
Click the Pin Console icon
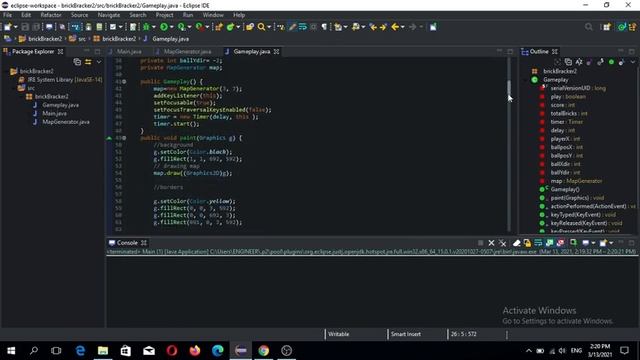573,243
